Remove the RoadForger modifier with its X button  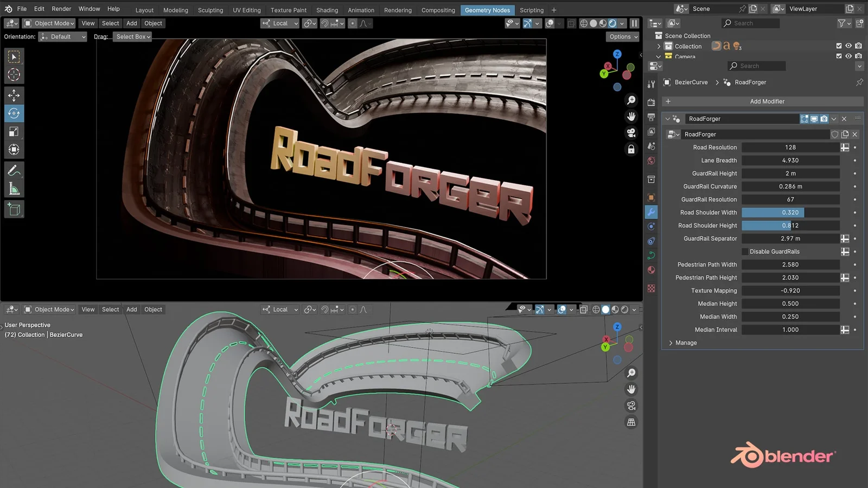(x=844, y=119)
